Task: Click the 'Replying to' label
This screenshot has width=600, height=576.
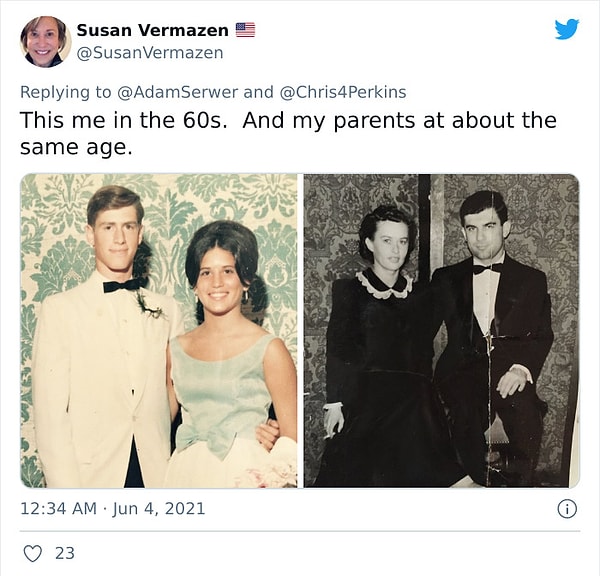Action: point(66,92)
